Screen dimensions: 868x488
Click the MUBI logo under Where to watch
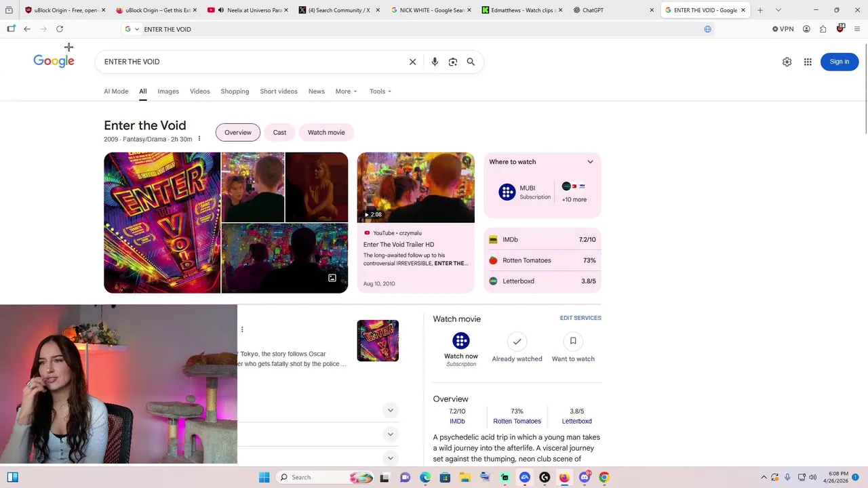pyautogui.click(x=507, y=192)
